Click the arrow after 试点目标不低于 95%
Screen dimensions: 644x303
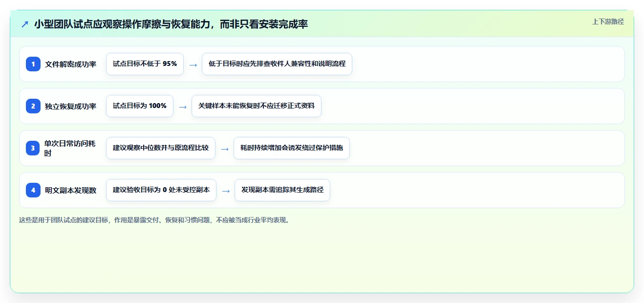(193, 65)
